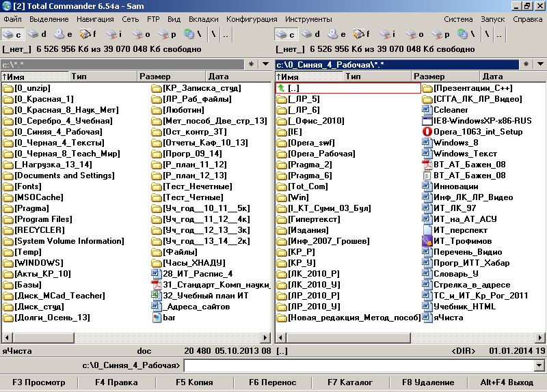
Task: Open left panel directory history dropdown
Action: pyautogui.click(x=265, y=64)
